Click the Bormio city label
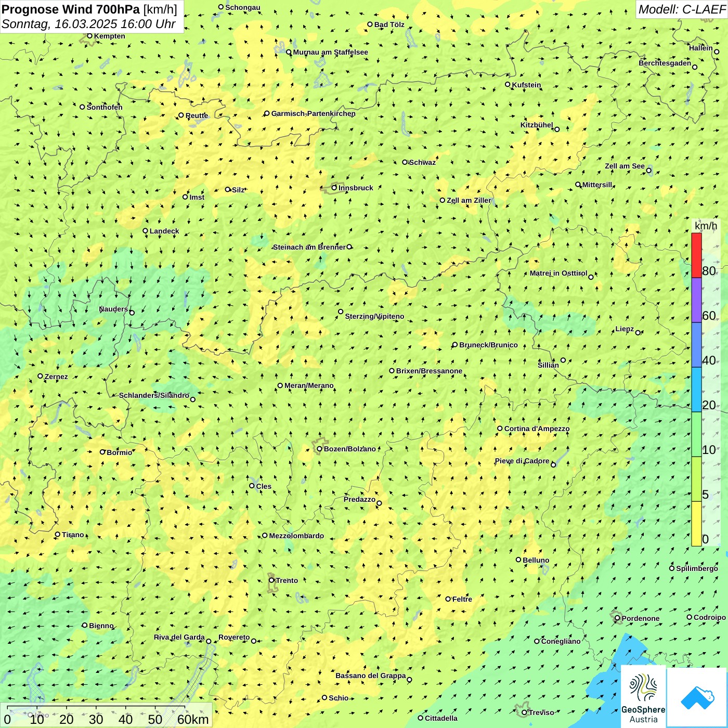 (119, 452)
